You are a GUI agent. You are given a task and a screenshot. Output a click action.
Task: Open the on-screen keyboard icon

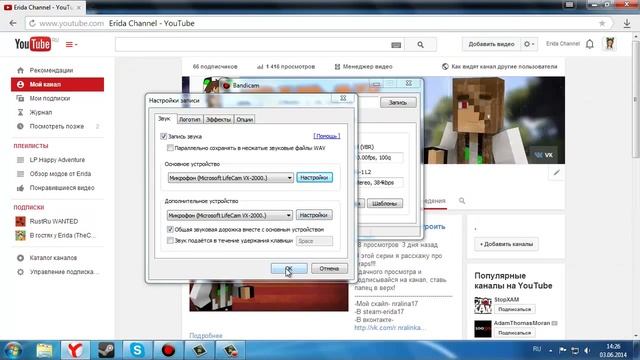click(x=396, y=45)
